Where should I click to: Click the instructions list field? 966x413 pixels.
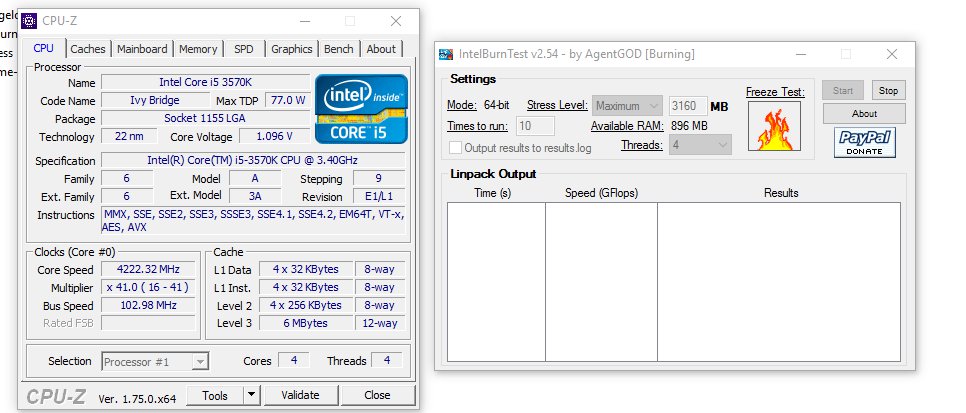click(x=253, y=221)
